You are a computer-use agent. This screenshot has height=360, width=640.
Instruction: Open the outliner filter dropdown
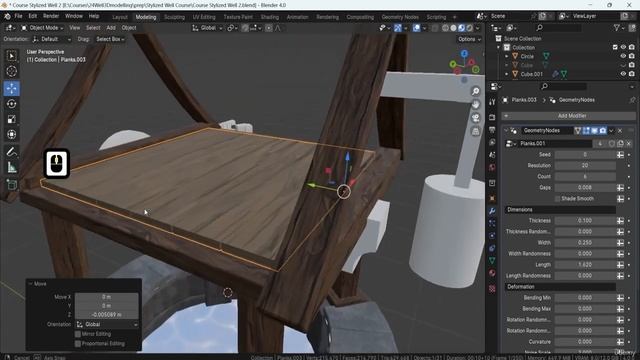point(619,28)
